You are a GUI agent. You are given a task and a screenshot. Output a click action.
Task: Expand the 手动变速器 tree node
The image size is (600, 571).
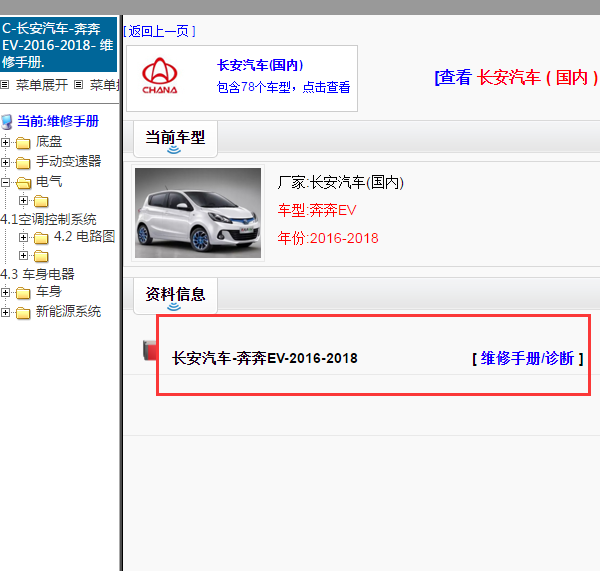pyautogui.click(x=5, y=163)
